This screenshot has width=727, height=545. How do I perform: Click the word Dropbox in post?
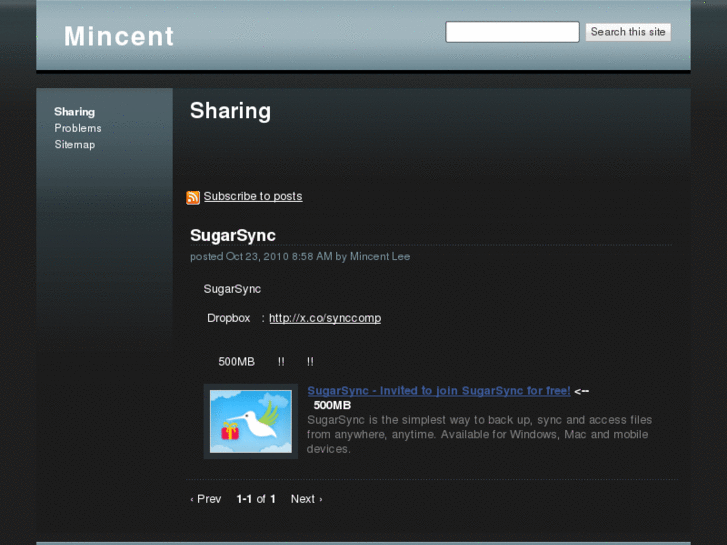coord(229,318)
